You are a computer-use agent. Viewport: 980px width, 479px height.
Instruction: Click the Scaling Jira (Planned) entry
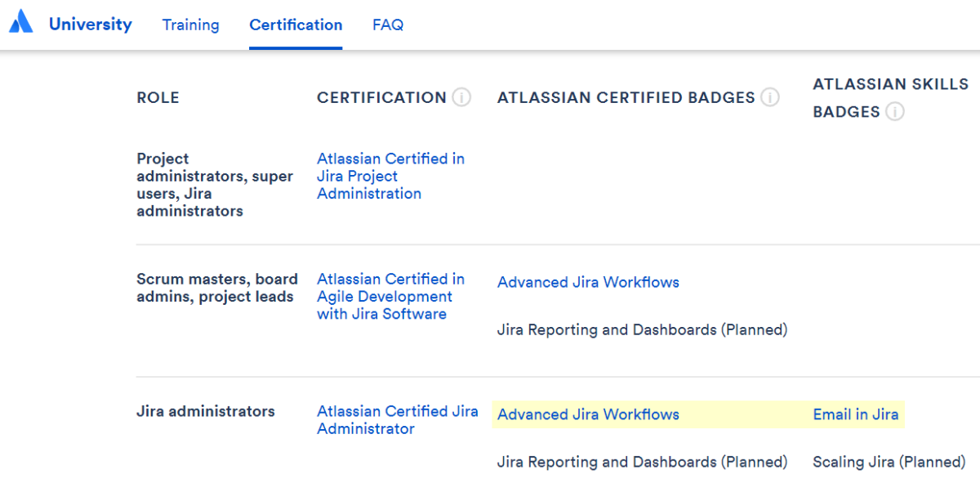click(x=888, y=462)
